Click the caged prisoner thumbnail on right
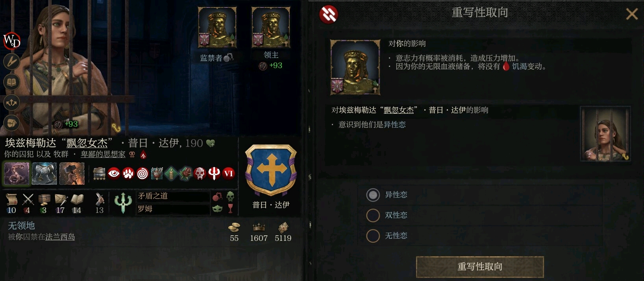Screen dimensions: 644x281 (x=605, y=134)
